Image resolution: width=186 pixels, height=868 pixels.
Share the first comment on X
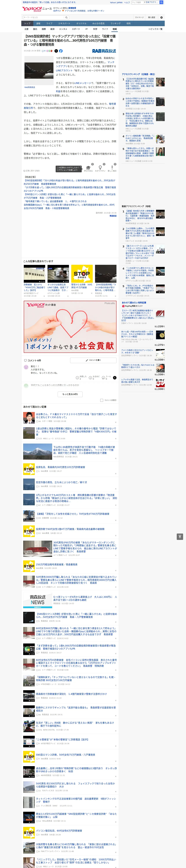pyautogui.click(x=114, y=378)
